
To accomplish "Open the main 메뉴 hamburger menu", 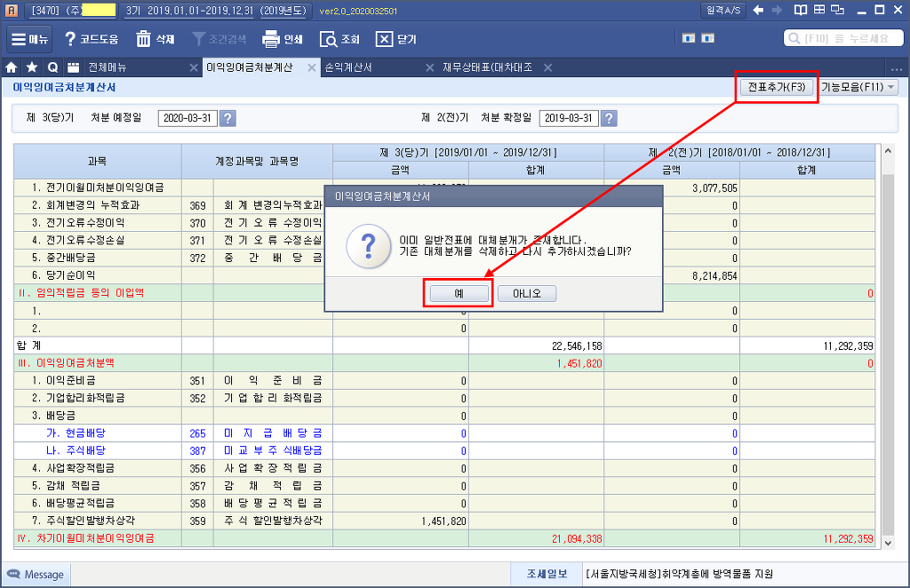I will [30, 39].
